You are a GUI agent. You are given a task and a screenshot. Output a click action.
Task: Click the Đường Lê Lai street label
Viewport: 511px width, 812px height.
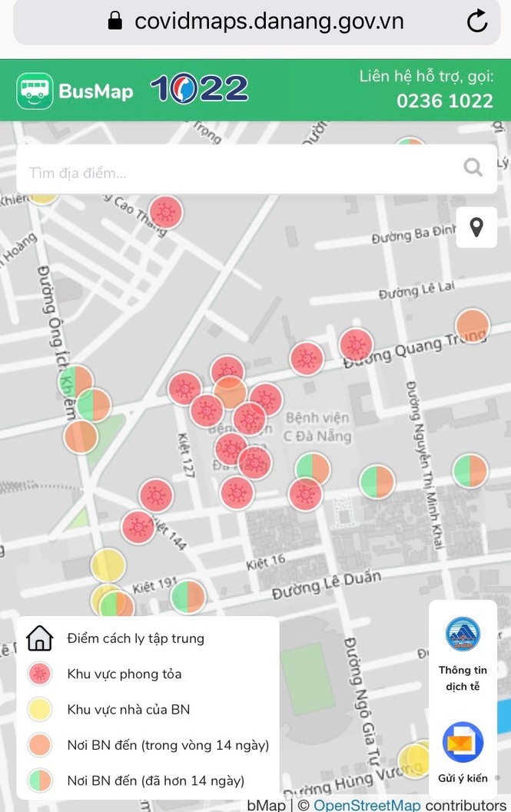point(416,290)
